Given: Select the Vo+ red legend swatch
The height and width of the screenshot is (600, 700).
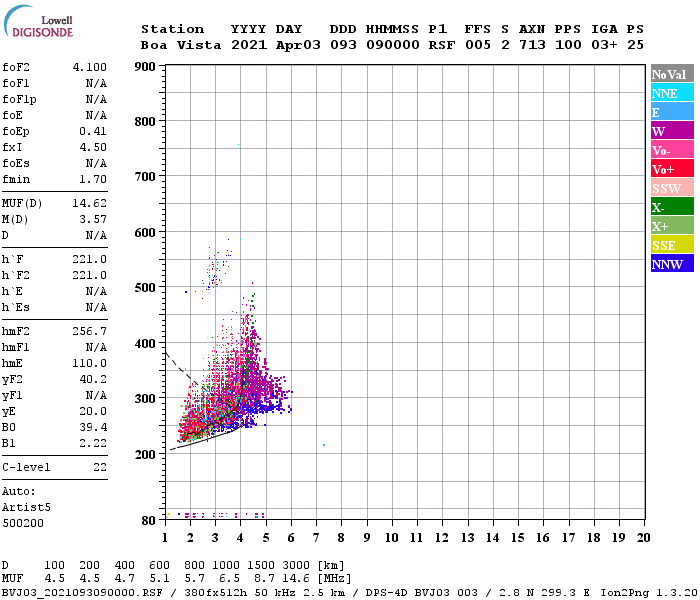Looking at the screenshot, I should coord(672,169).
